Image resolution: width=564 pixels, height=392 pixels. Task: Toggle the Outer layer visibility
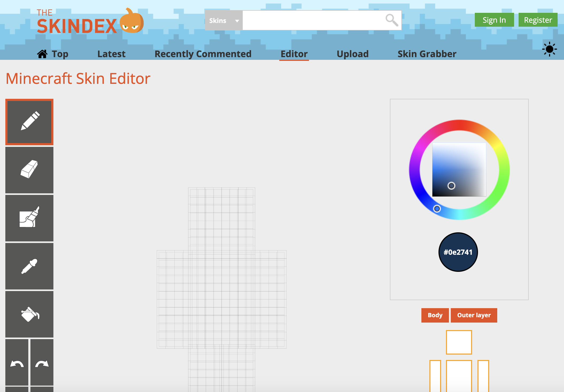[x=474, y=315]
